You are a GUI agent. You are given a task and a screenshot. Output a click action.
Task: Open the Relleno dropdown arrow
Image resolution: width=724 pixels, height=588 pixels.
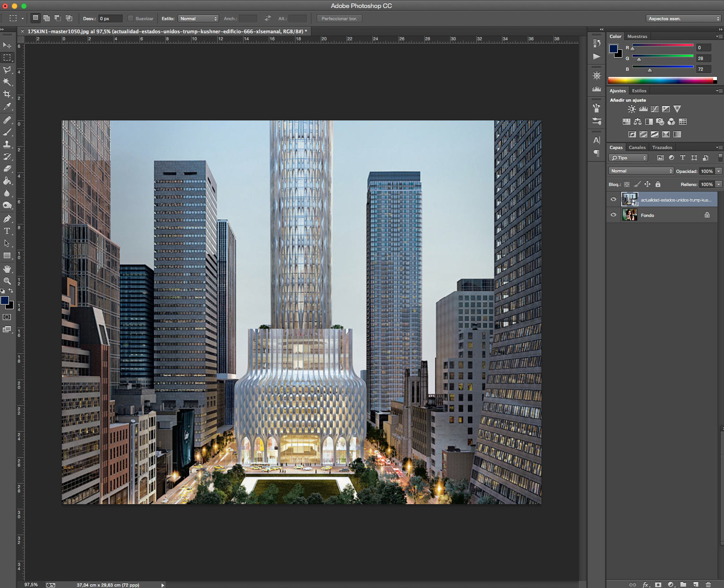[x=719, y=184]
